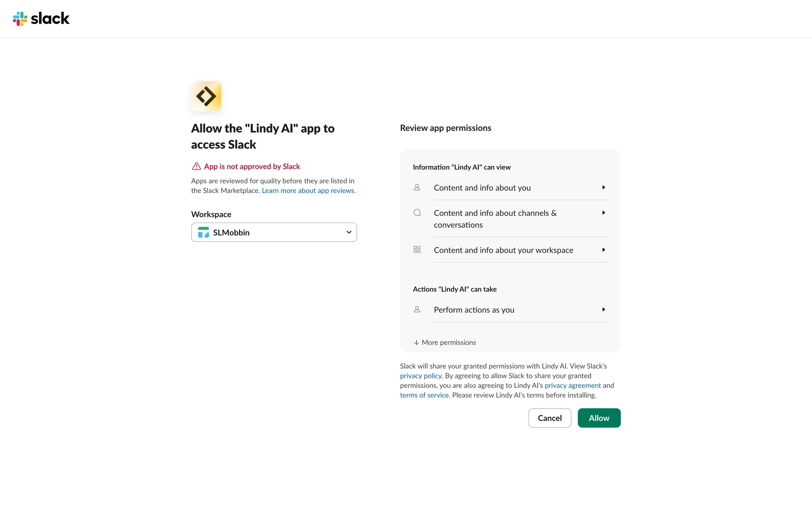Click the grid icon for workspace info
The width and height of the screenshot is (812, 508).
pyautogui.click(x=417, y=250)
